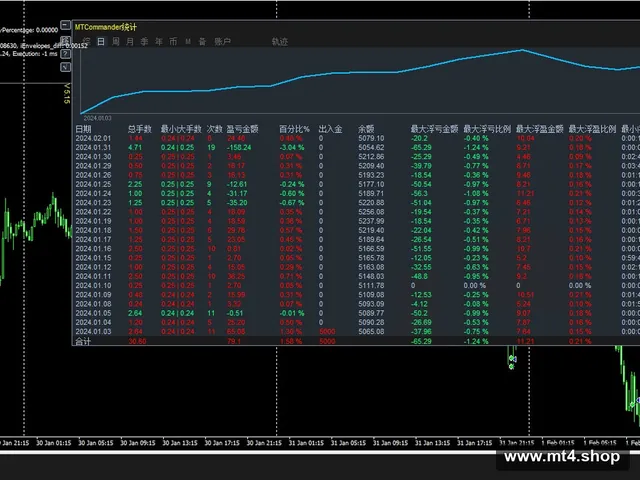Click the 最大浮亏比例 column header
This screenshot has height=480, width=640.
pyautogui.click(x=487, y=129)
